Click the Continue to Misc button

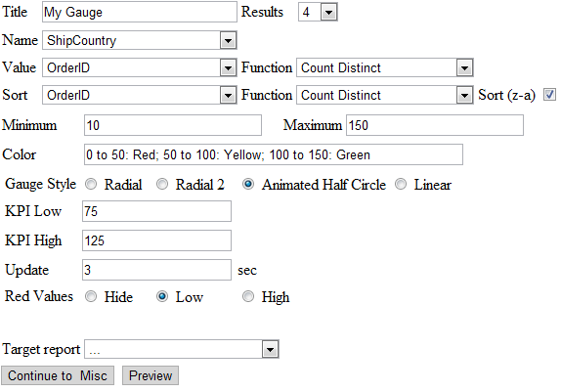(x=58, y=375)
